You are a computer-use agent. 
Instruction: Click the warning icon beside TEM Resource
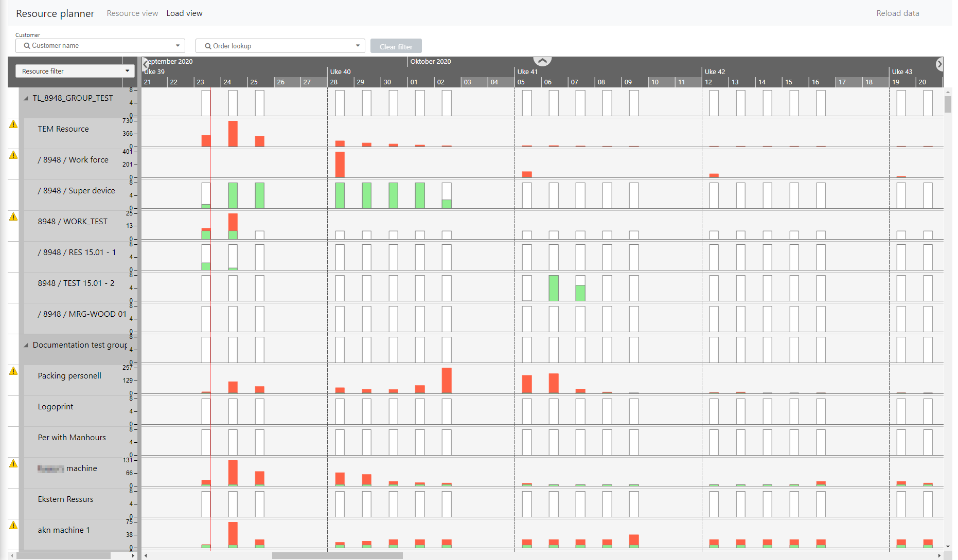click(13, 124)
